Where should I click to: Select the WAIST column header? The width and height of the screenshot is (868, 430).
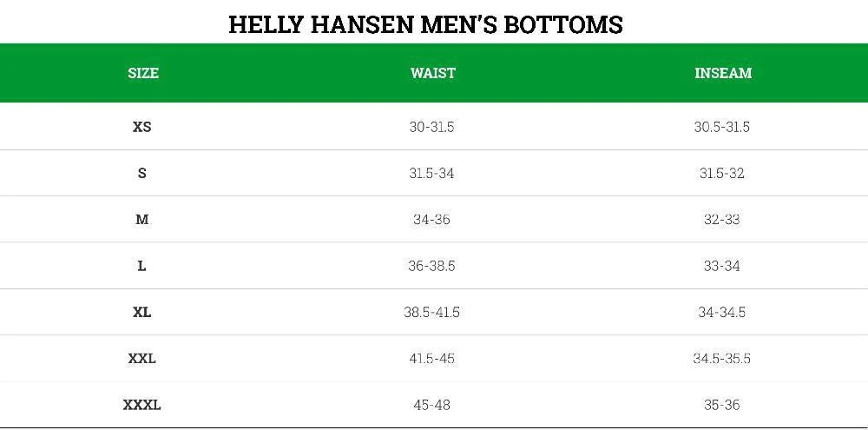(432, 73)
